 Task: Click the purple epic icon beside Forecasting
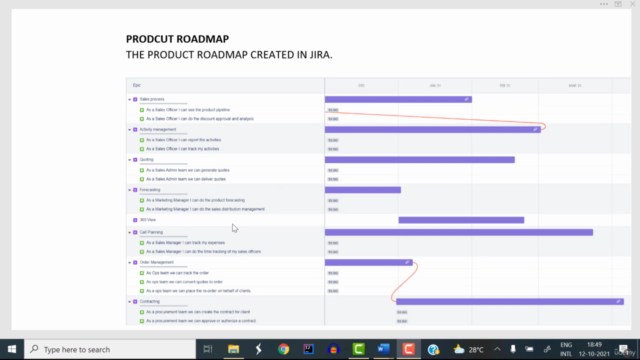(135, 190)
